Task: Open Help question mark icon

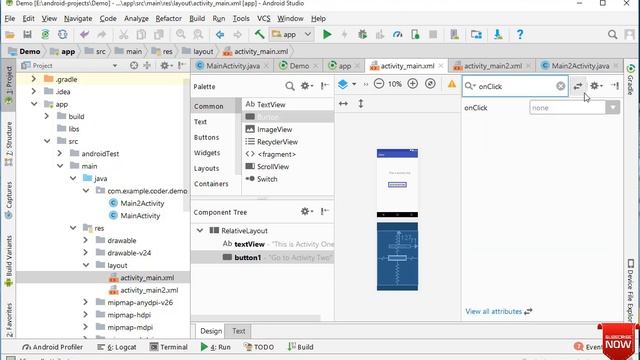Action: point(520,35)
